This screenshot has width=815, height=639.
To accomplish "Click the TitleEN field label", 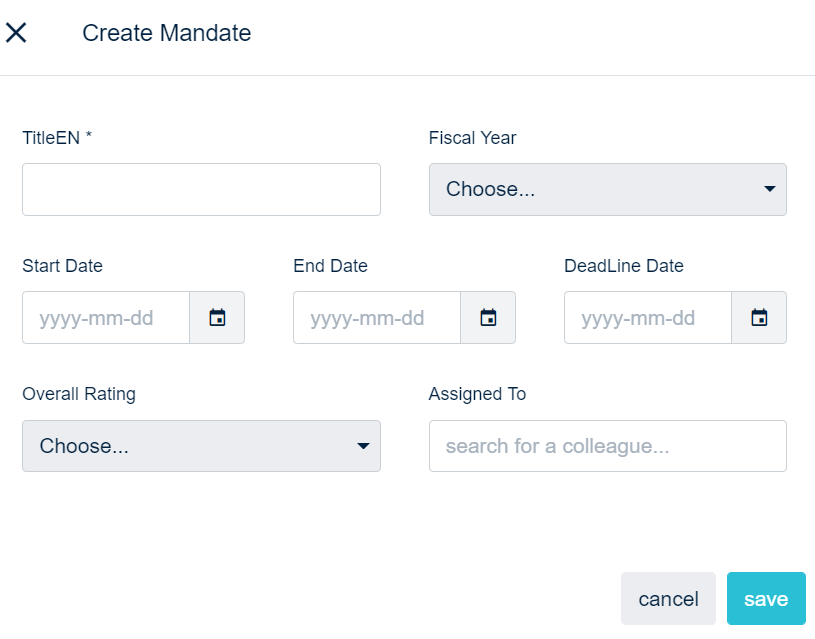I will click(57, 138).
